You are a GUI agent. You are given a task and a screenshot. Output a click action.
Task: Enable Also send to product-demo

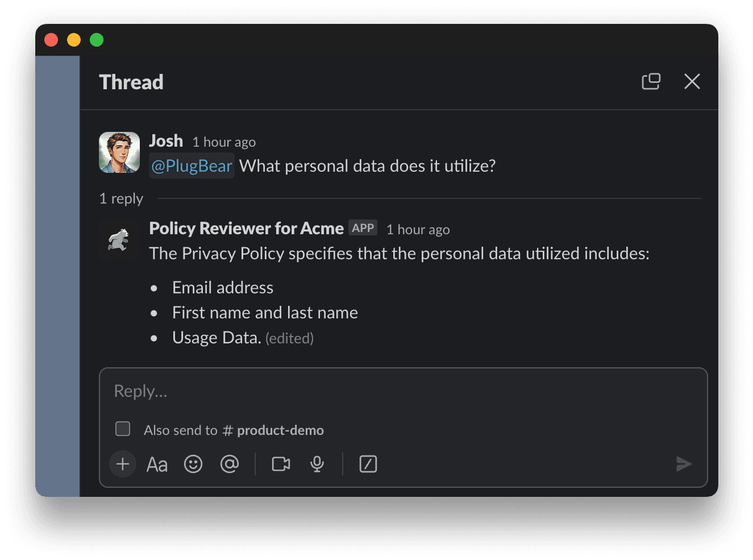tap(123, 429)
